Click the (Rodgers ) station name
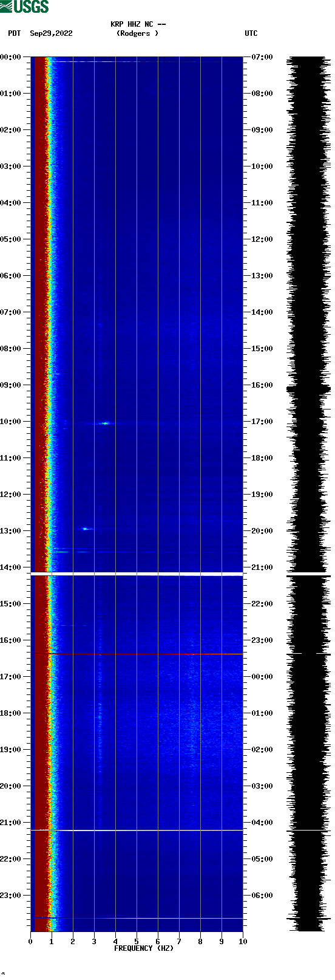 click(x=137, y=33)
